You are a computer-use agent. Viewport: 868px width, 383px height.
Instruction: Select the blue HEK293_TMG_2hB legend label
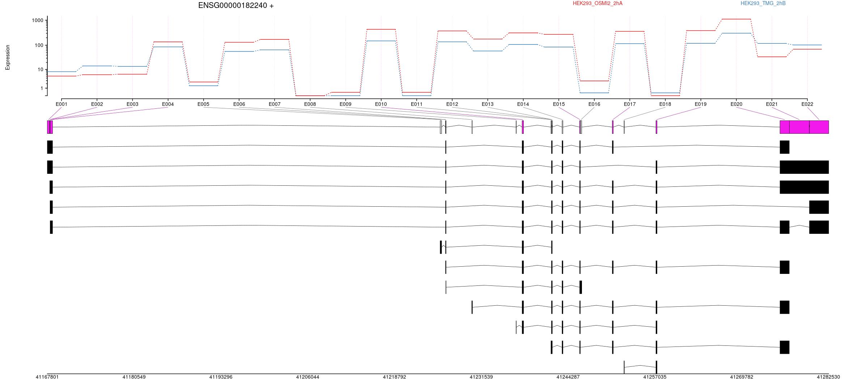click(763, 3)
